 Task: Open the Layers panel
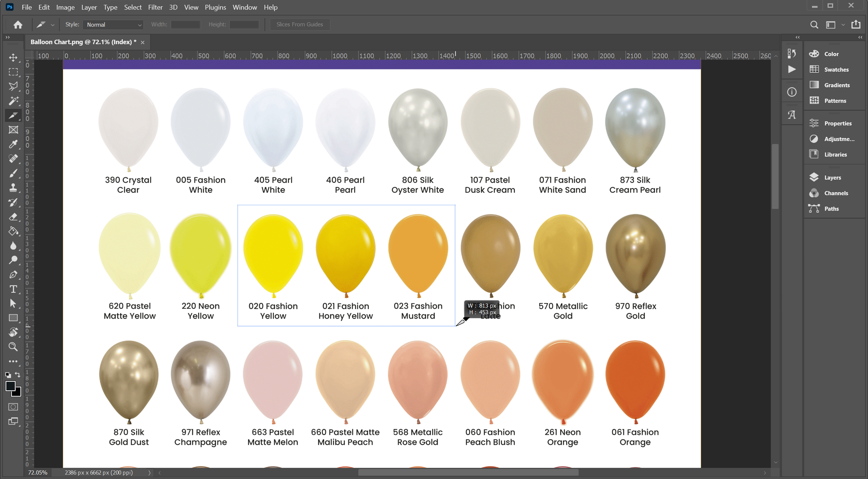tap(832, 178)
